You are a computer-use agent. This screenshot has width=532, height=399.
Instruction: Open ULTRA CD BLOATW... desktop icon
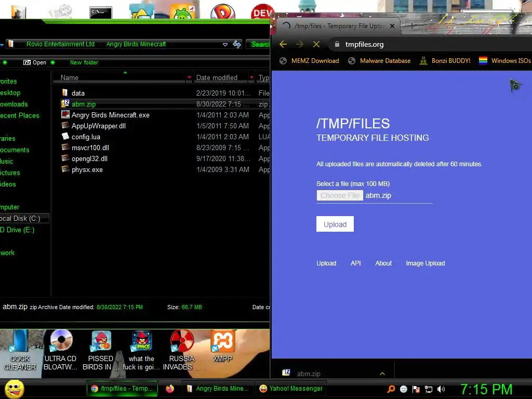coord(60,351)
